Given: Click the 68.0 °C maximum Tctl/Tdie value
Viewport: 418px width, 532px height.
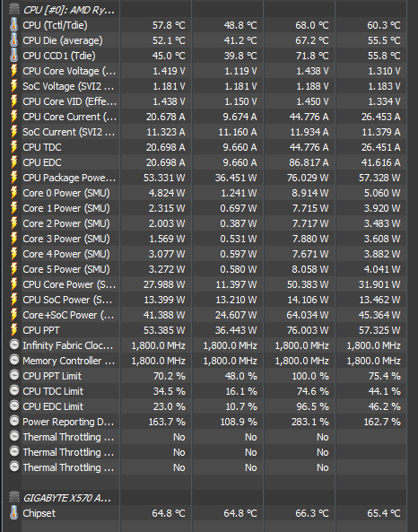Looking at the screenshot, I should point(312,25).
